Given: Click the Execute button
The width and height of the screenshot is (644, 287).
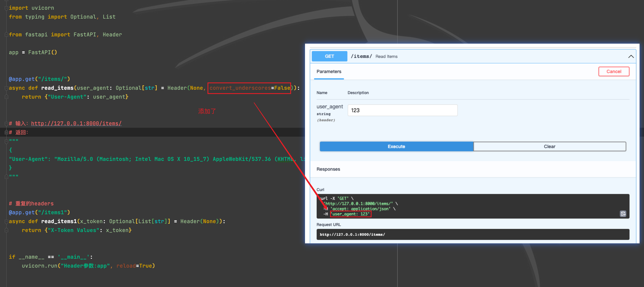Looking at the screenshot, I should [x=396, y=146].
